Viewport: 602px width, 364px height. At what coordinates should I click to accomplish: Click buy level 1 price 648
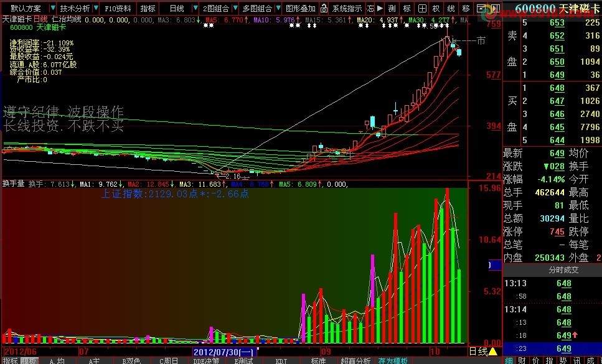tap(557, 88)
